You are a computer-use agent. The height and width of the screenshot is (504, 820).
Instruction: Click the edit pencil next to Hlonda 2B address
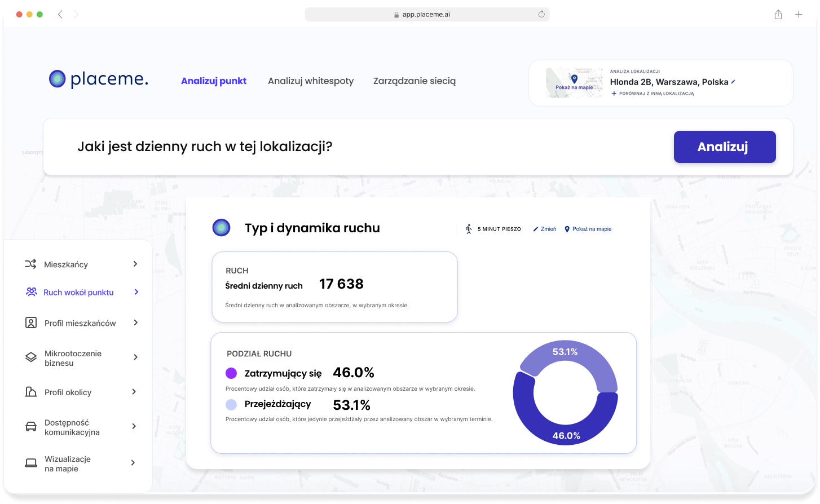click(733, 82)
